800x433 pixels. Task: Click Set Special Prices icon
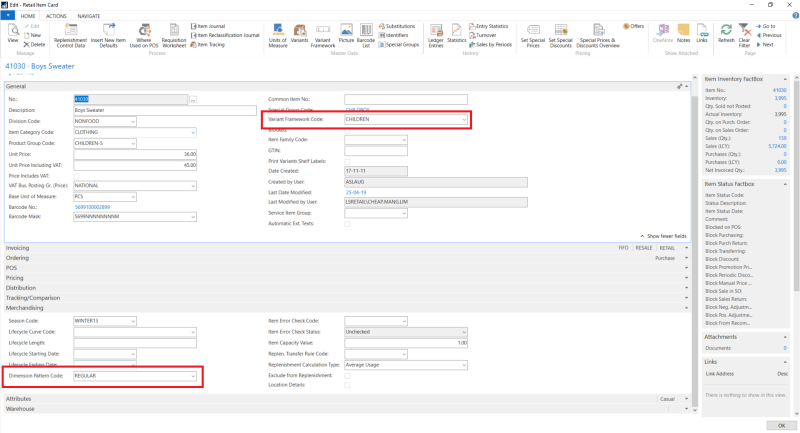pyautogui.click(x=530, y=37)
